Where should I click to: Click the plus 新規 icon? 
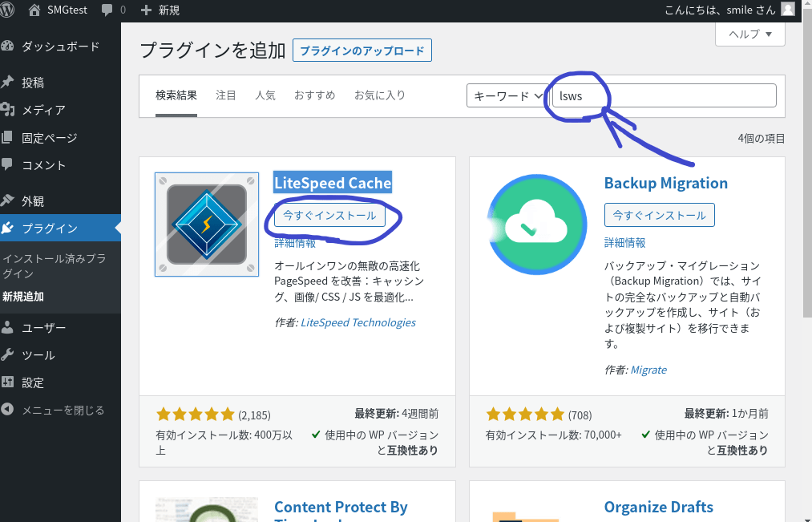point(146,10)
